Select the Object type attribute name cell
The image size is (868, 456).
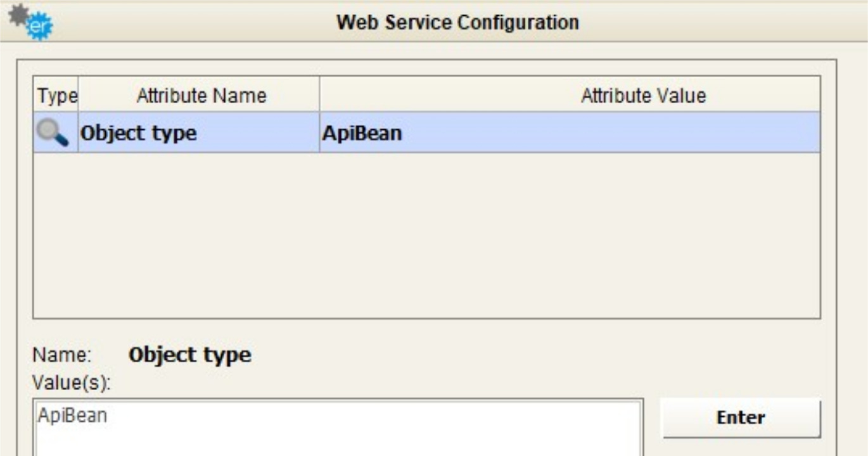139,134
